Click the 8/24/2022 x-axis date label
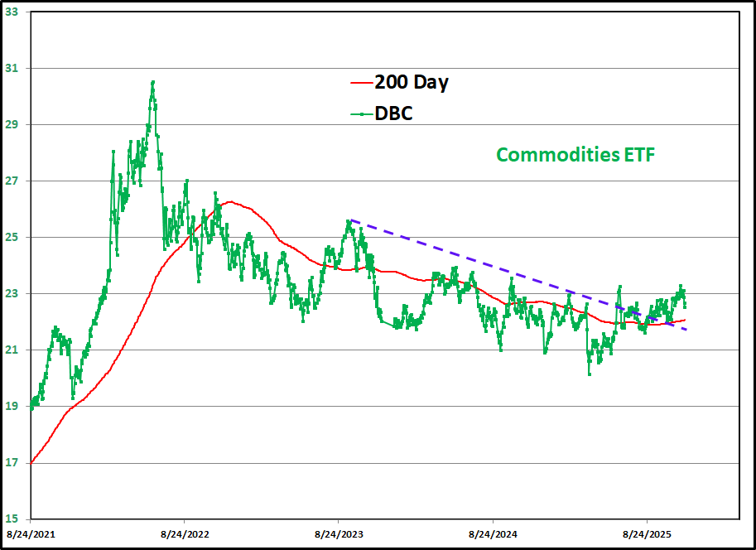The image size is (756, 550). 184,534
